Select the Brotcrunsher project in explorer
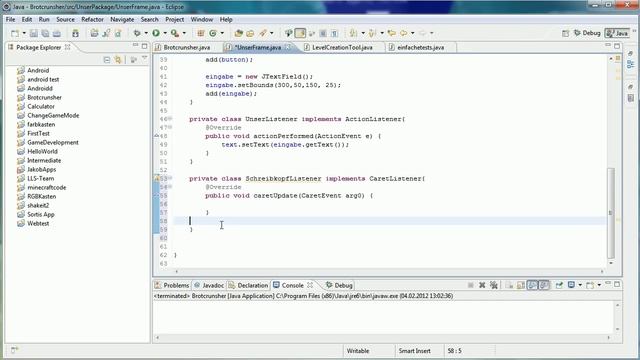640x360 pixels. pyautogui.click(x=44, y=97)
